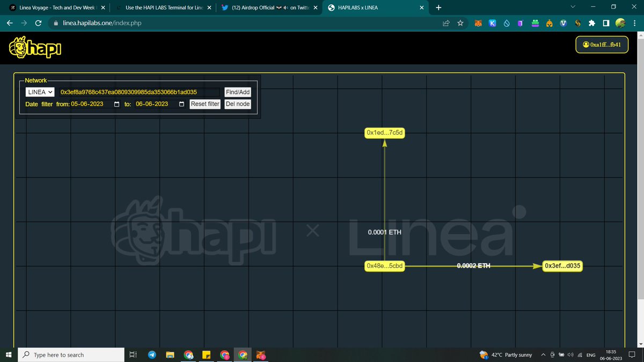The image size is (644, 362).
Task: Click the Find/Add button
Action: 238,92
